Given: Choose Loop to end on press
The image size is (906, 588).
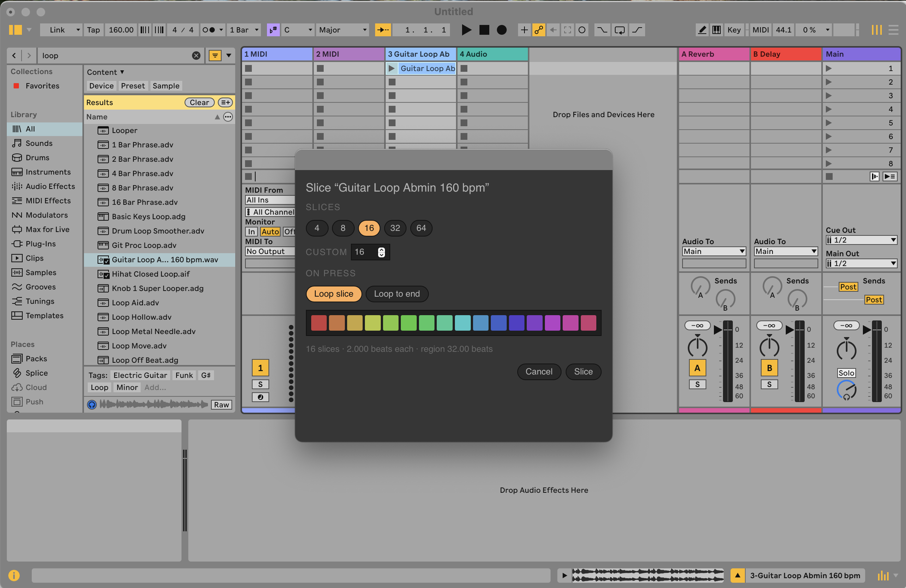Looking at the screenshot, I should 397,294.
